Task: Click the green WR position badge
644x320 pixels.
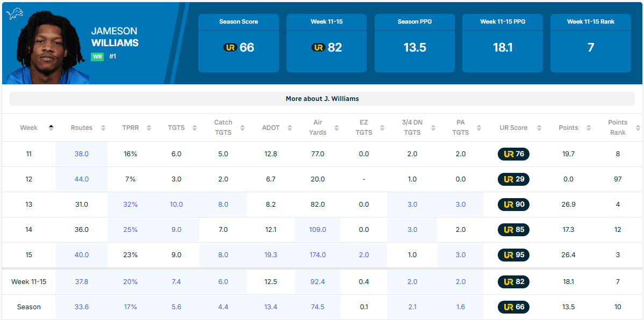Action: 97,56
